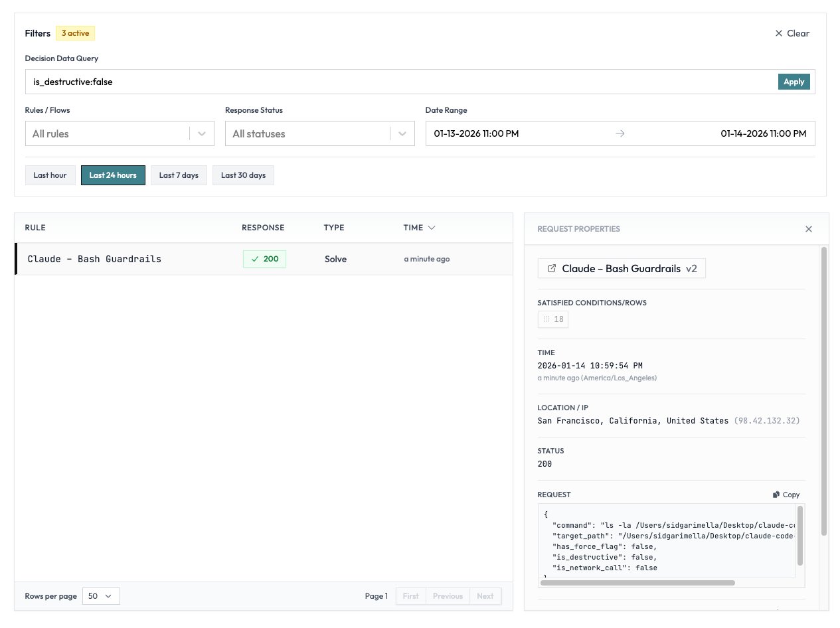Close the Request Properties panel
This screenshot has width=840, height=628.
pyautogui.click(x=809, y=228)
